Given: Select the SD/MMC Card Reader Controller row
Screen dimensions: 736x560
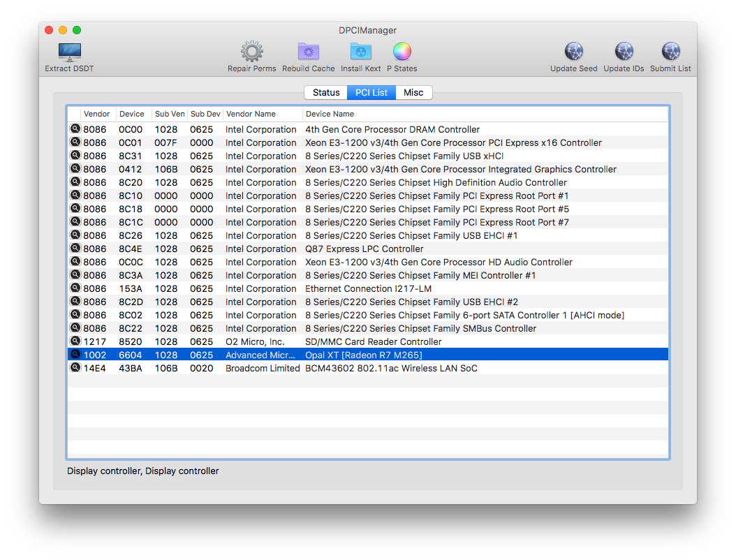Looking at the screenshot, I should (x=373, y=341).
